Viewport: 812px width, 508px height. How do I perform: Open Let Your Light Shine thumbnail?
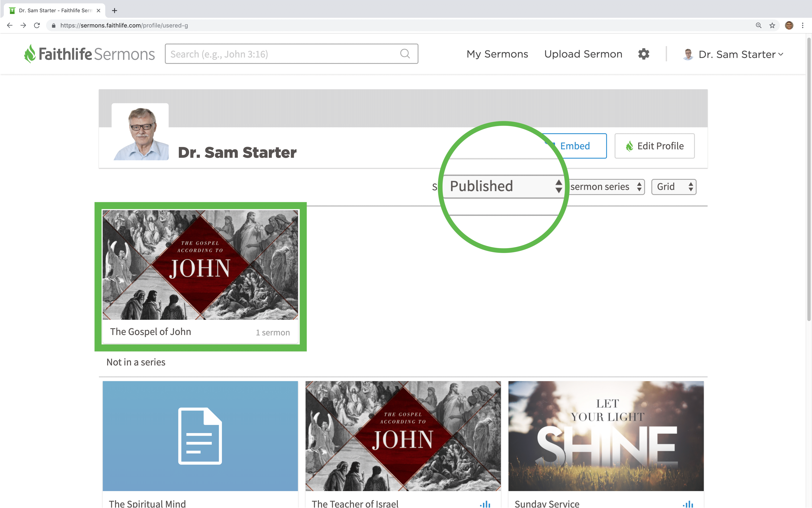(606, 436)
